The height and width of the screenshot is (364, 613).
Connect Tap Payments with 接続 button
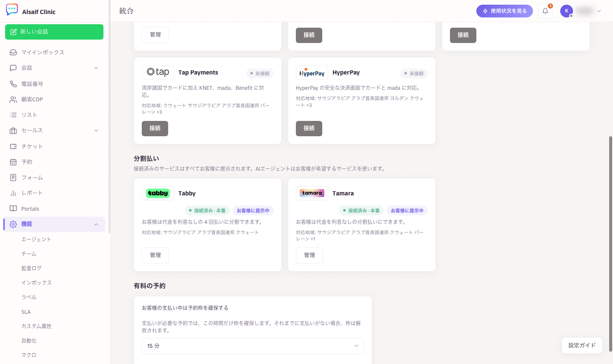click(x=155, y=129)
